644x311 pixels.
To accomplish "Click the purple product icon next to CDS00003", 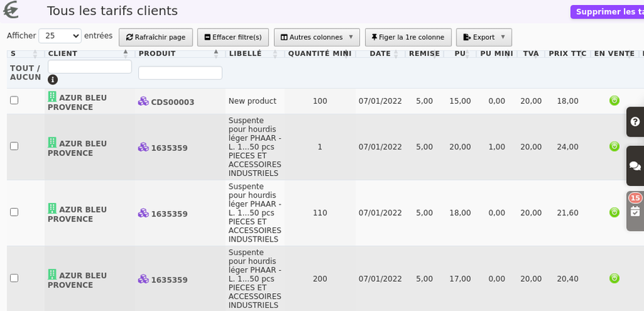I will (143, 102).
